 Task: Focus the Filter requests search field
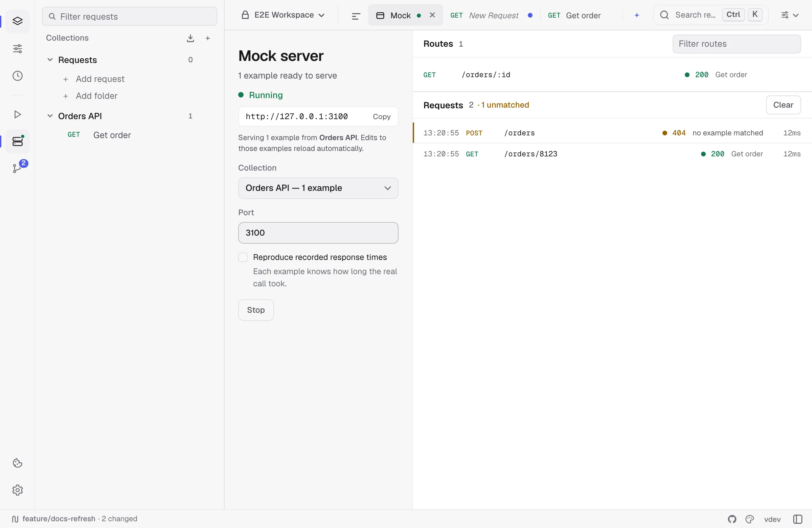click(x=130, y=16)
